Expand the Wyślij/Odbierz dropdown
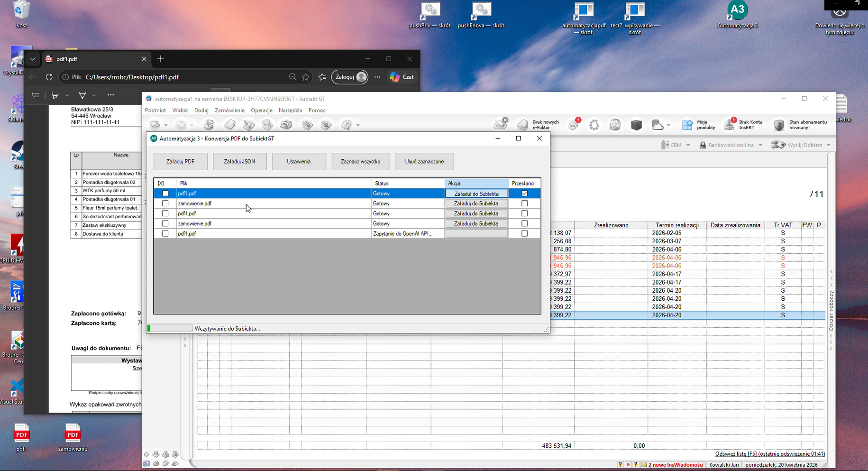 pyautogui.click(x=828, y=145)
